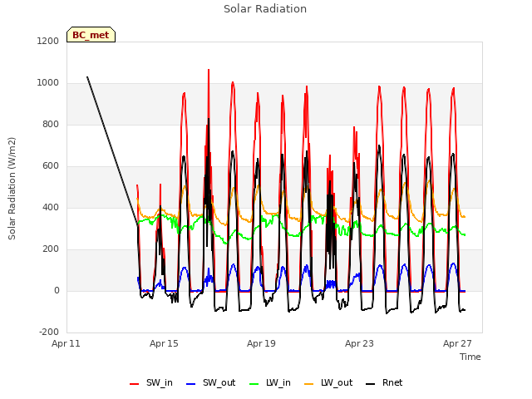Click the orange LW_out legend swatch
Viewport: 532px width, 399px height.
tap(308, 384)
